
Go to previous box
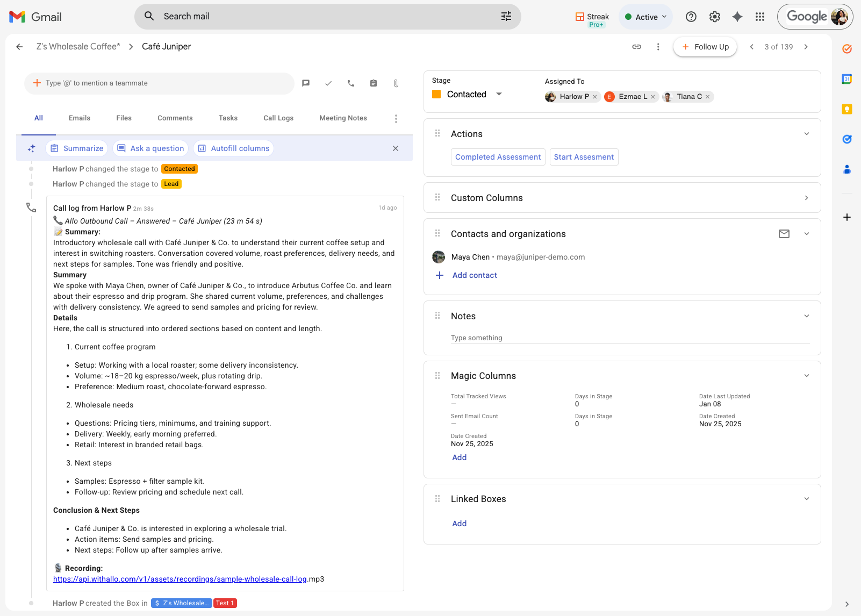752,47
